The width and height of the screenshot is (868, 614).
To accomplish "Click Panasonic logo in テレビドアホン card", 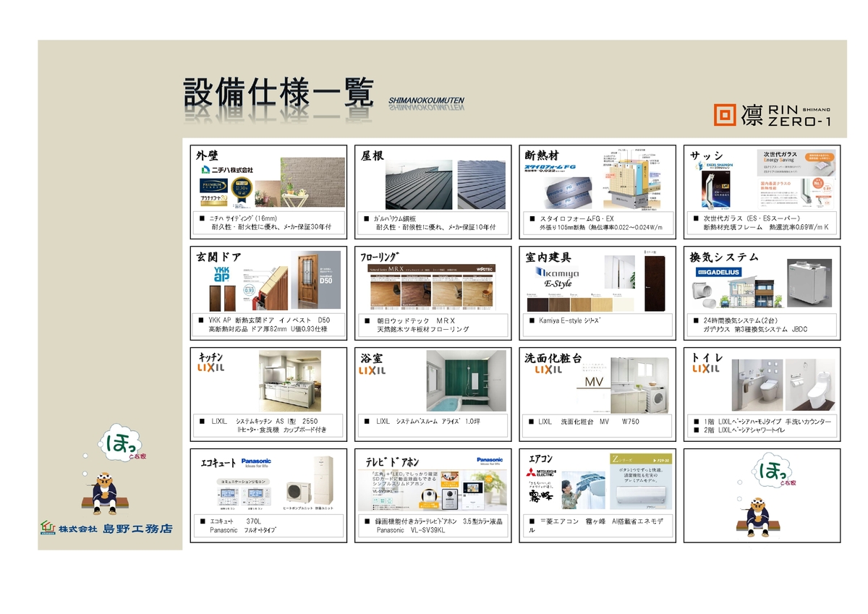I will tap(490, 461).
